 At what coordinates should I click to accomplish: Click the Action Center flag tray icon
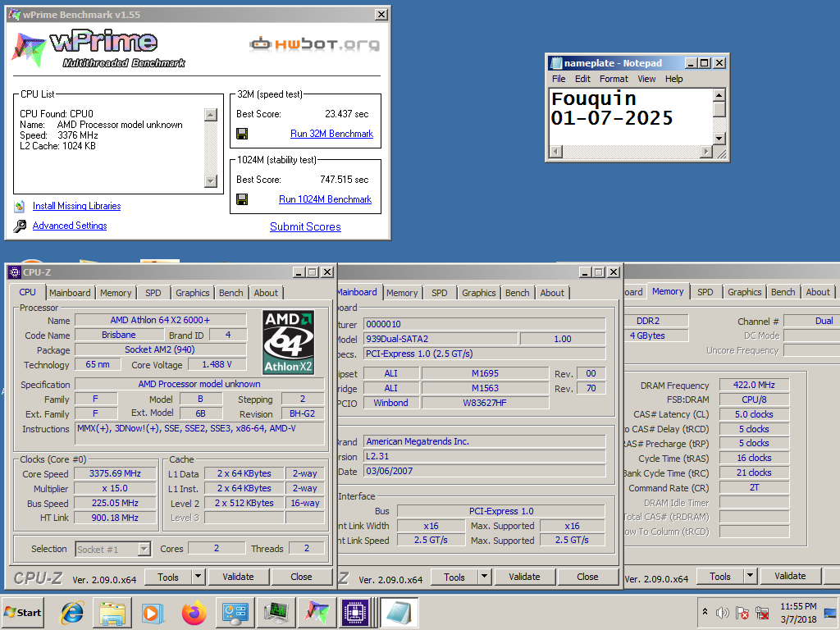[742, 612]
